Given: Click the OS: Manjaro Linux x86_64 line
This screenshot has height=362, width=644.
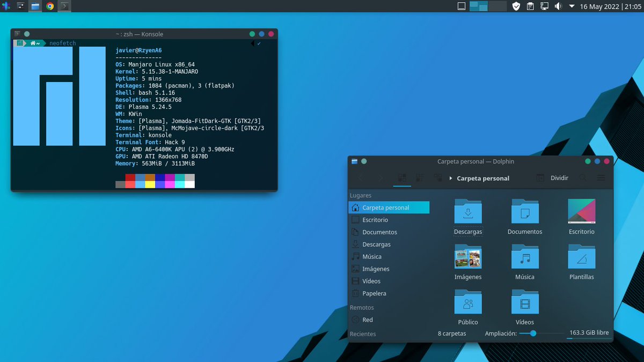Looking at the screenshot, I should point(155,64).
